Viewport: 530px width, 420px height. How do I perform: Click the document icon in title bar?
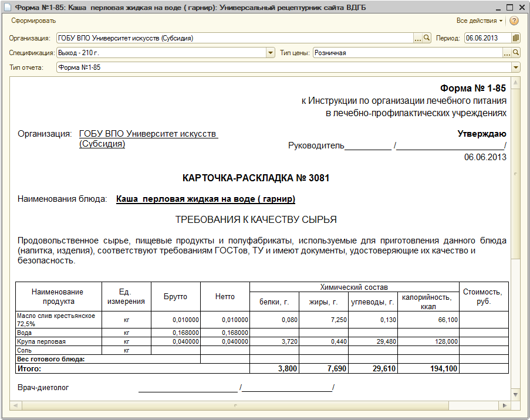(x=8, y=7)
